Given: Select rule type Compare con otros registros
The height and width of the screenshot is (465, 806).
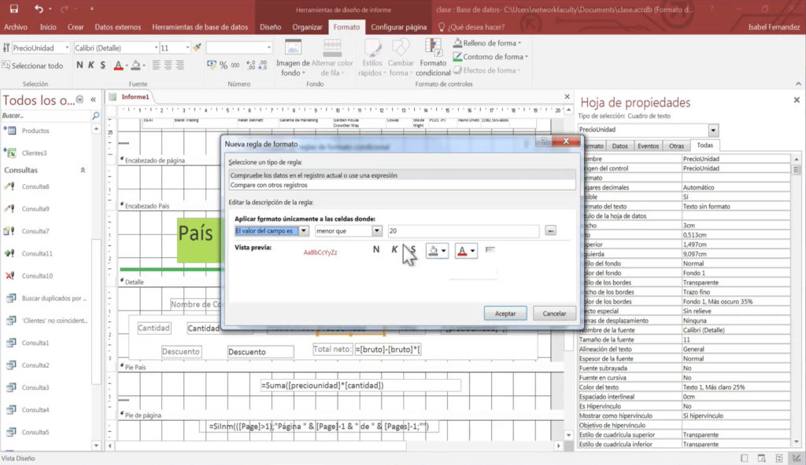Looking at the screenshot, I should point(401,185).
